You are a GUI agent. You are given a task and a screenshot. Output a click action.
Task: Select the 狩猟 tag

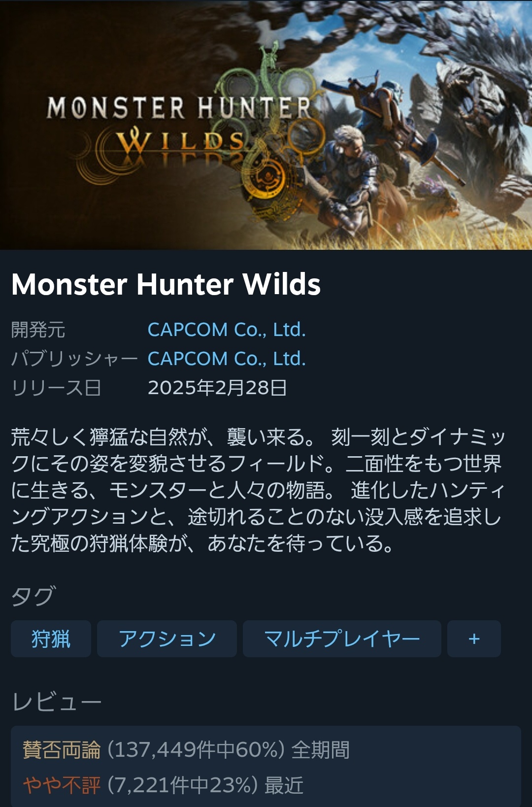click(51, 639)
